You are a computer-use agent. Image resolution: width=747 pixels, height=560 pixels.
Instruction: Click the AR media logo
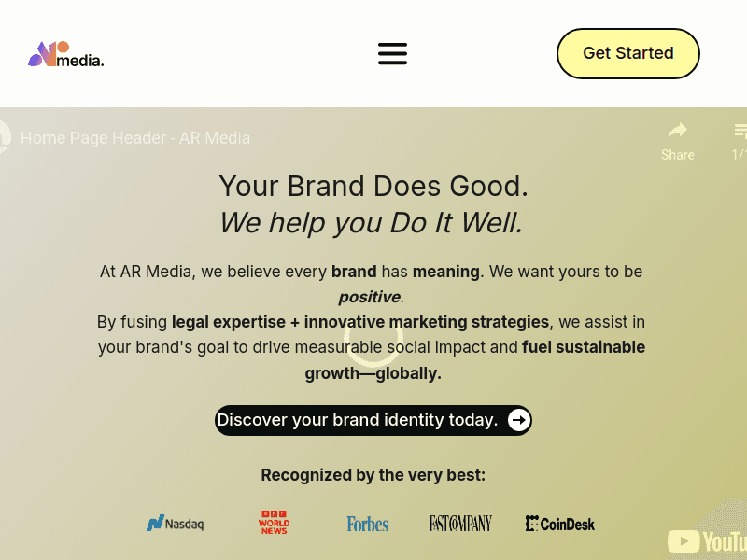tap(65, 55)
